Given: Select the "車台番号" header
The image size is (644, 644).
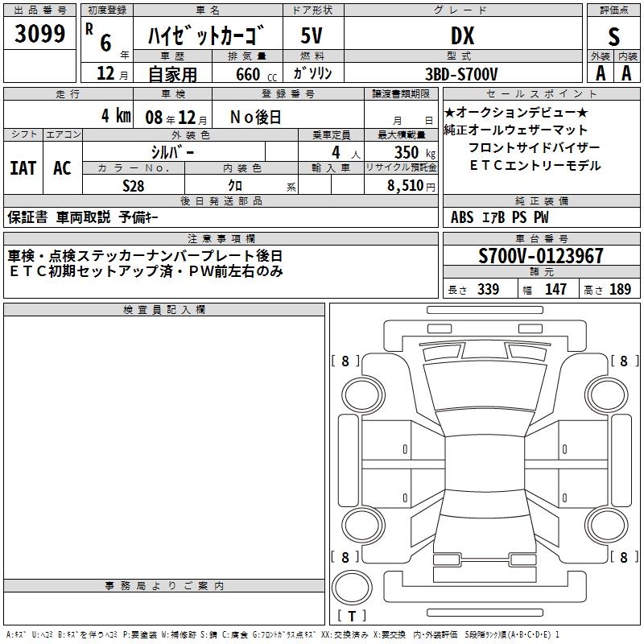Looking at the screenshot, I should point(541,238).
